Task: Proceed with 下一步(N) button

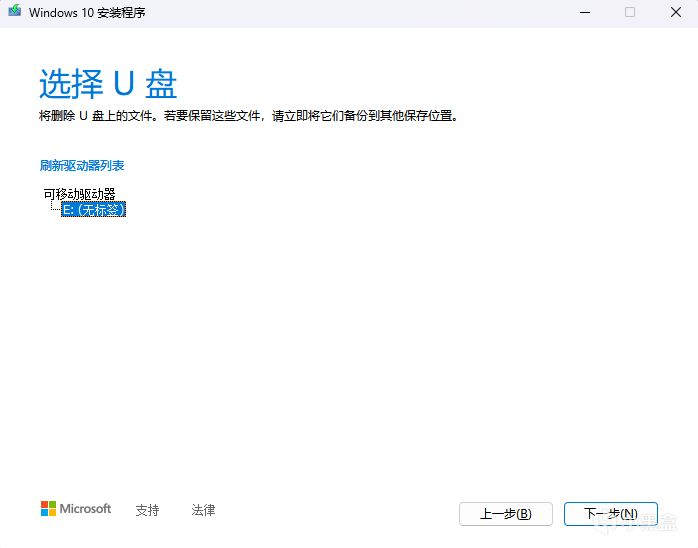Action: (x=611, y=514)
